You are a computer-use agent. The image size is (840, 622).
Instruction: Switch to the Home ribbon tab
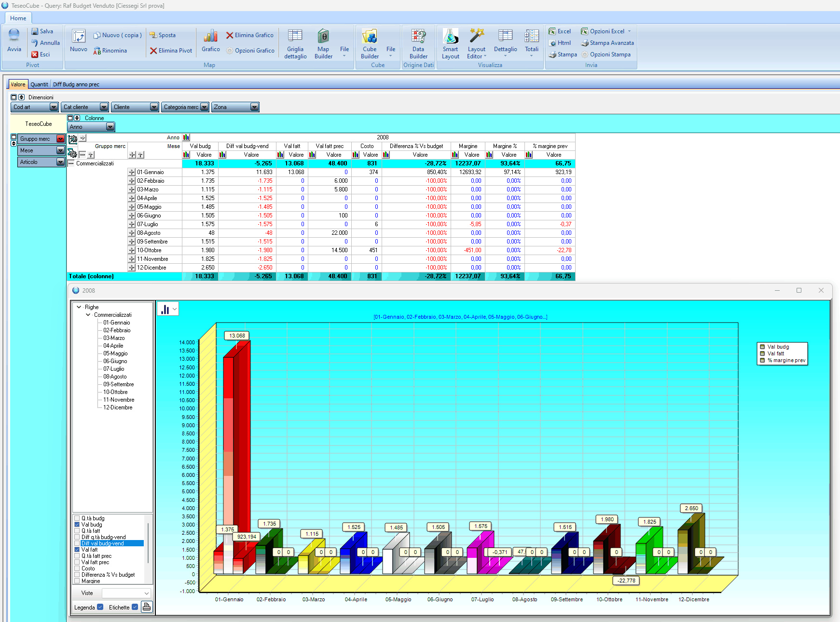click(18, 18)
